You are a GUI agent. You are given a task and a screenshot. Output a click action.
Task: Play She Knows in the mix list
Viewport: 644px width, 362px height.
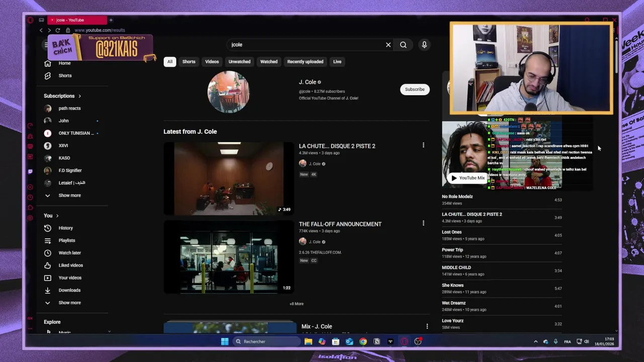point(502,288)
